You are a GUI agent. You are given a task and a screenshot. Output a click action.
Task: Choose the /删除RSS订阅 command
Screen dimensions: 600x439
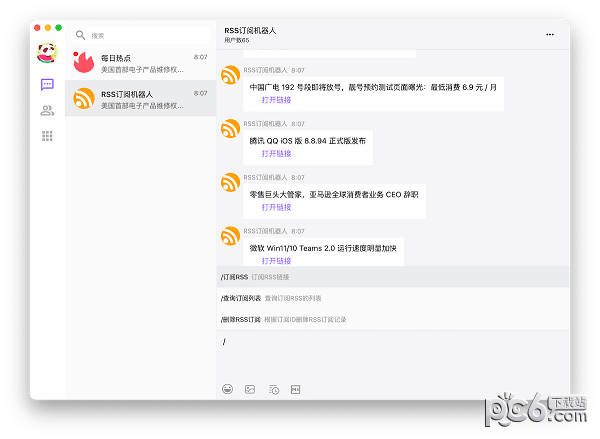tap(393, 319)
